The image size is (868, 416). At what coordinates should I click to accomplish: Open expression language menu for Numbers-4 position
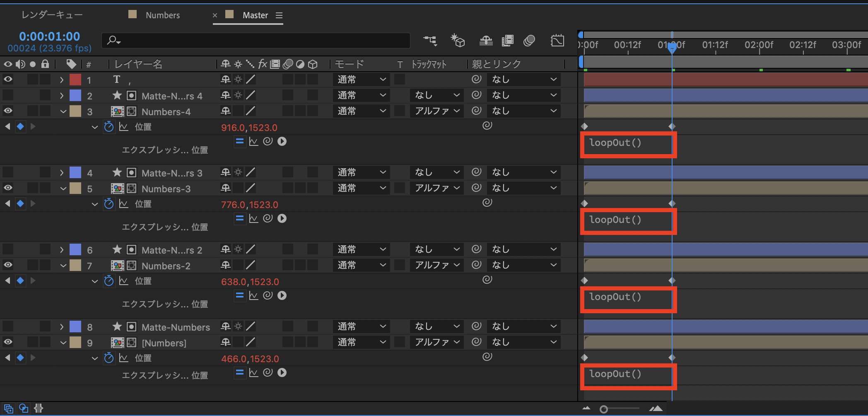tap(282, 141)
